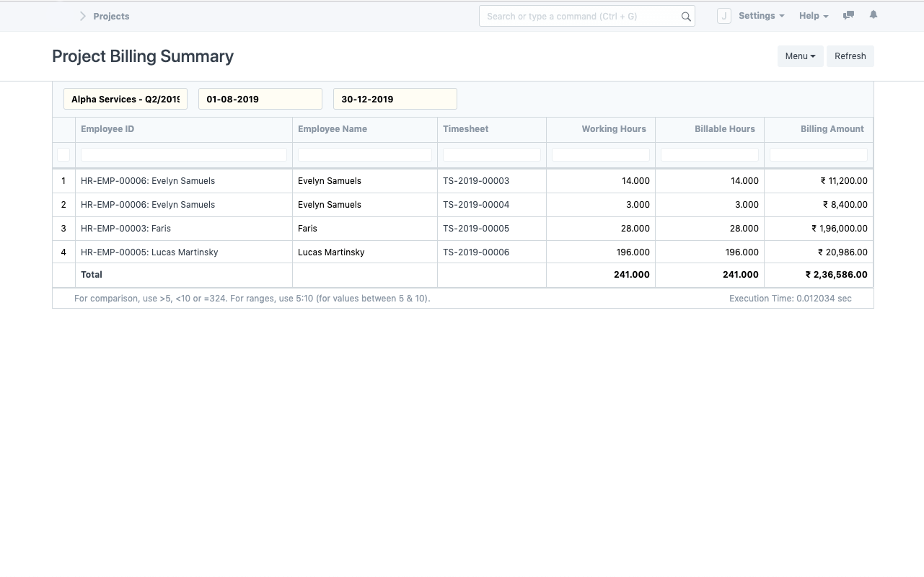Screen dimensions: 924x577
Task: Click the user avatar J icon
Action: 723,16
